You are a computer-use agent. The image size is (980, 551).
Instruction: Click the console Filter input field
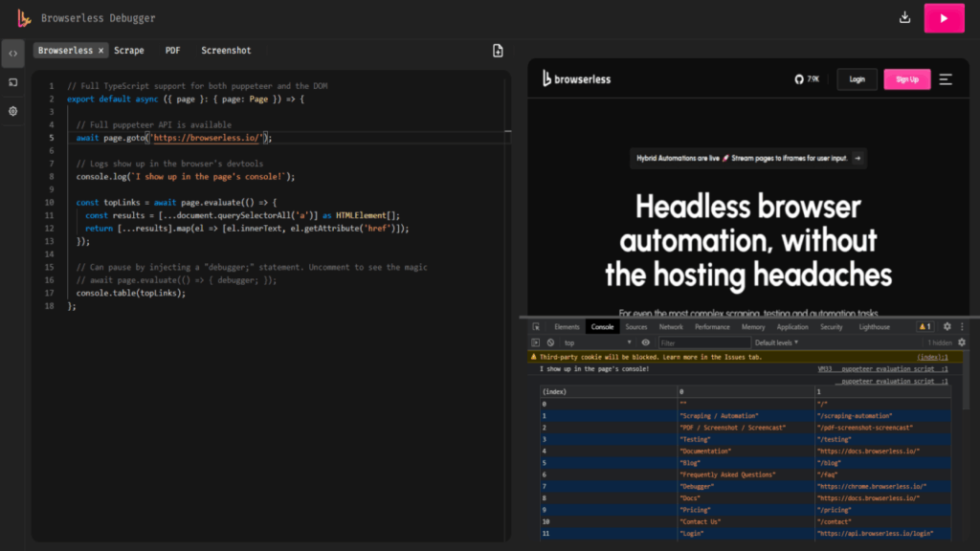click(703, 342)
